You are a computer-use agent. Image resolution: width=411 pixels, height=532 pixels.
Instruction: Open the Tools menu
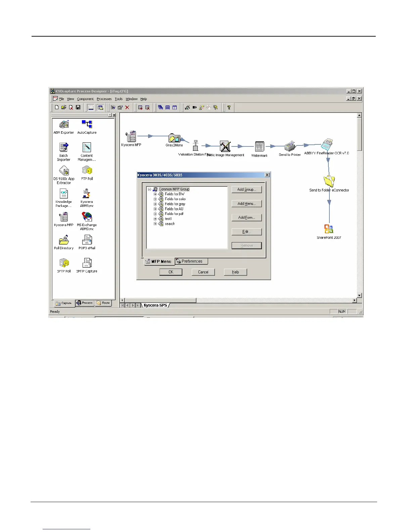click(119, 99)
